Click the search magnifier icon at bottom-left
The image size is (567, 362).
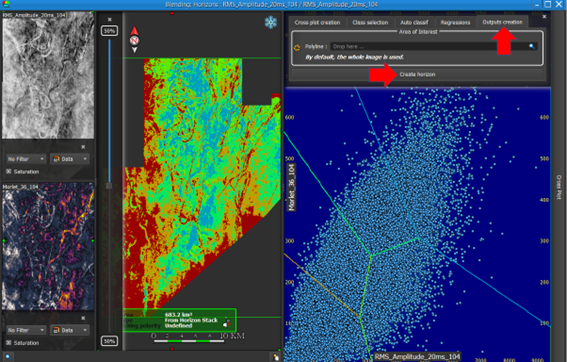click(8, 357)
